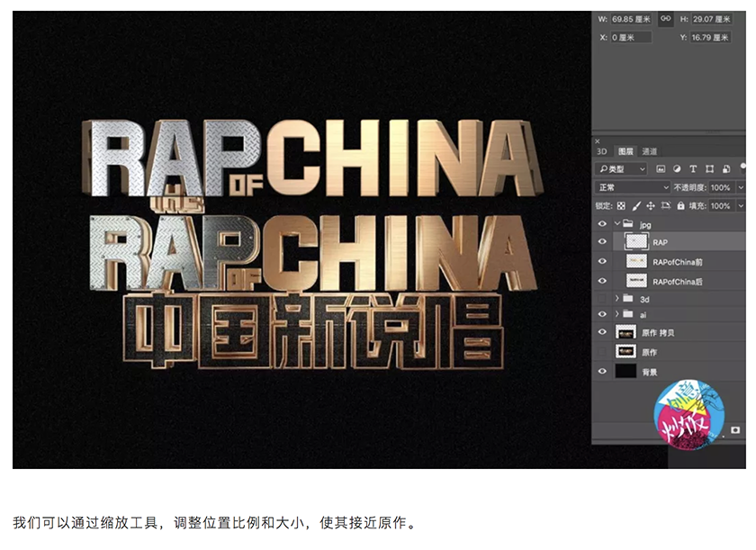Filter layers by smart object type

coord(726,168)
